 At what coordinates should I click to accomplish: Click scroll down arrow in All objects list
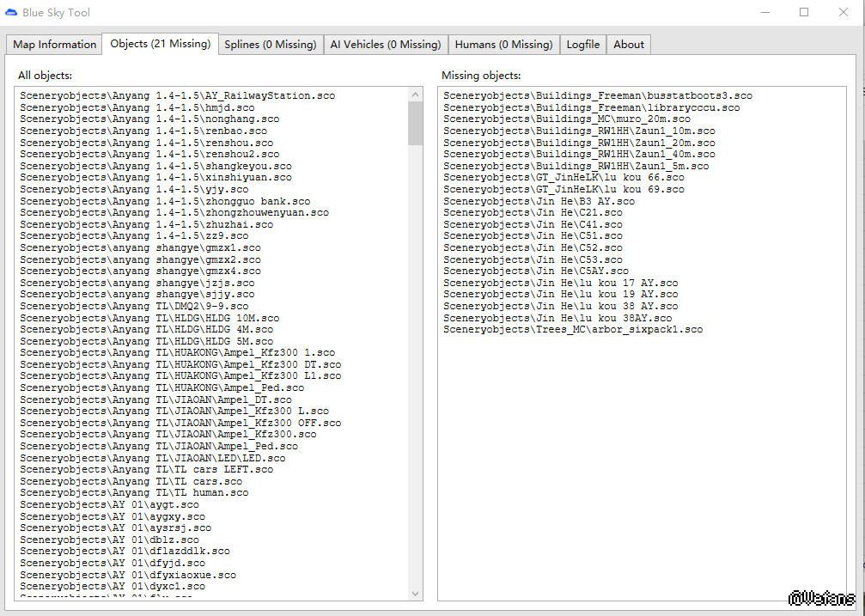416,594
